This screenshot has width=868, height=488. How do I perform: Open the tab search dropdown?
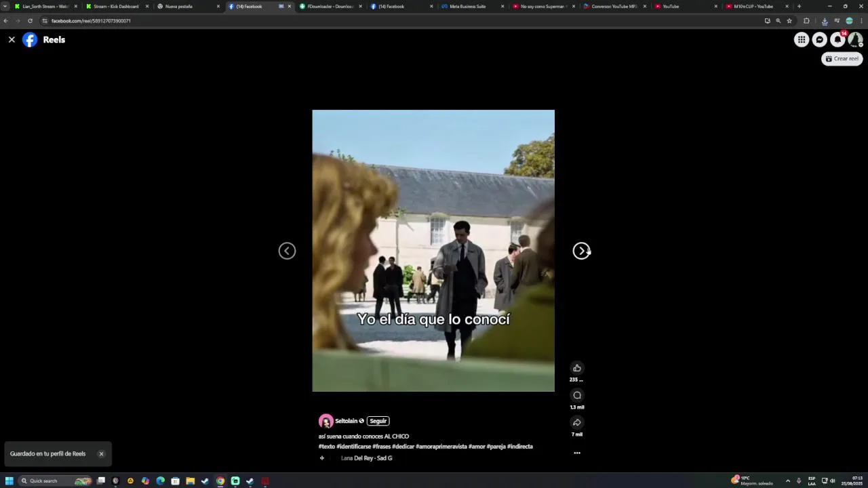(x=5, y=6)
